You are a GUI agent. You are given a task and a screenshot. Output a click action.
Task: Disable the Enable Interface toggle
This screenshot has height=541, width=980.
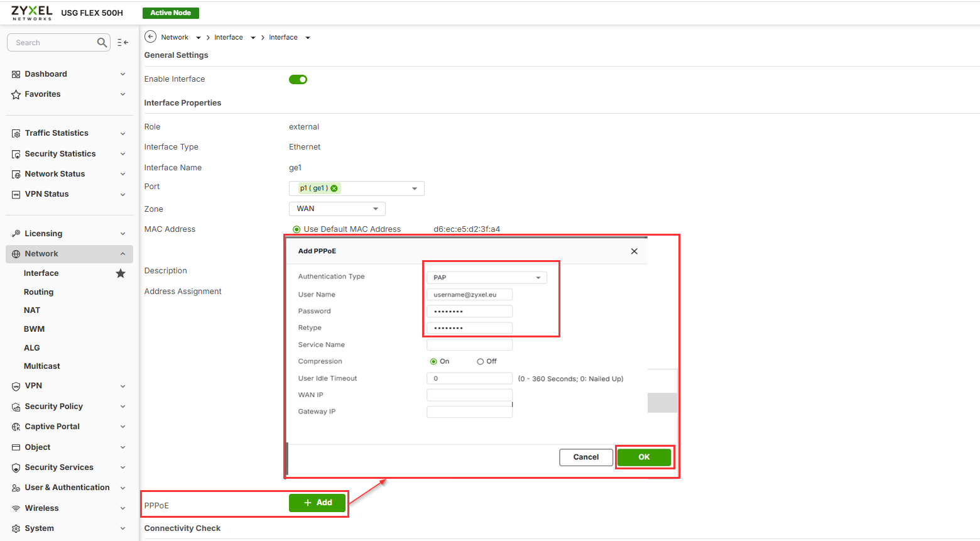[x=298, y=79]
